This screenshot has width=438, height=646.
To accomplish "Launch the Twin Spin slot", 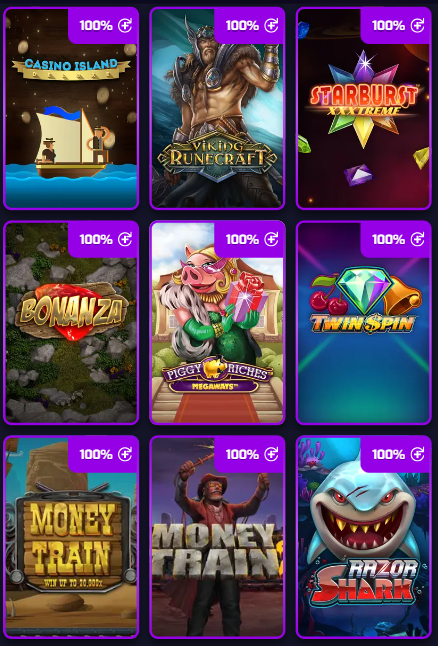I will (363, 323).
